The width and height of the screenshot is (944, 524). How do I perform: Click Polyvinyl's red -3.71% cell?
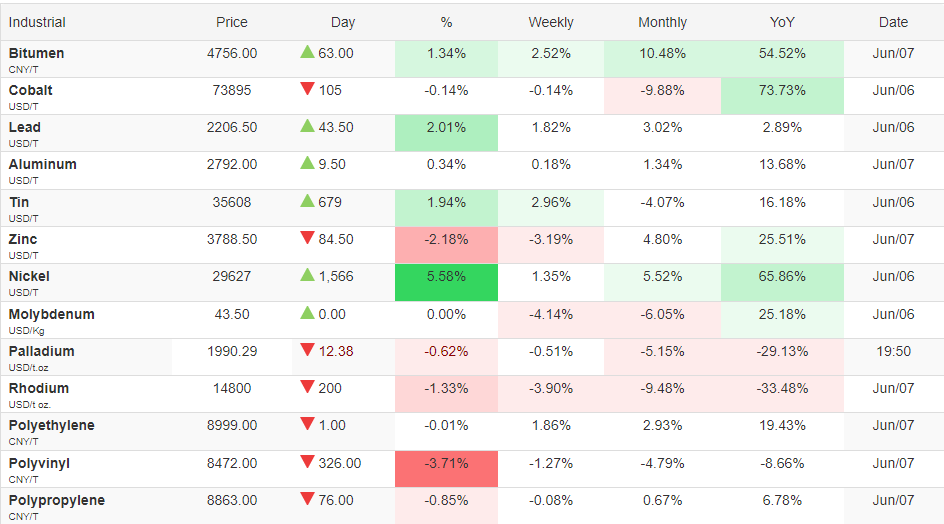[446, 469]
